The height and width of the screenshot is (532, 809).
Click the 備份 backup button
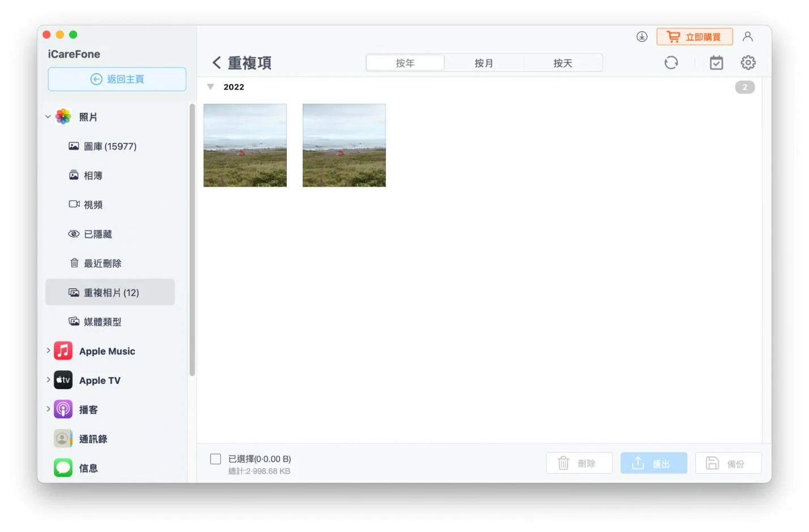pyautogui.click(x=729, y=463)
